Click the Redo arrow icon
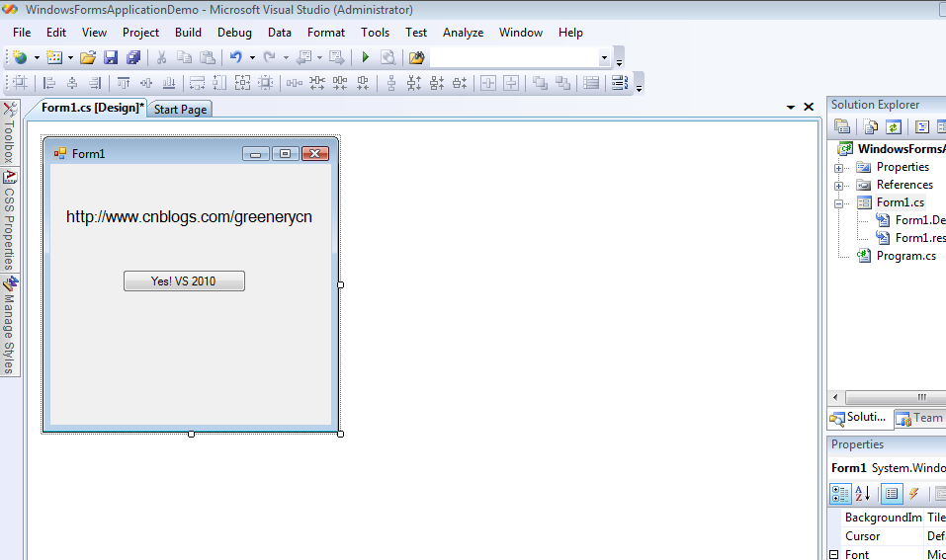The height and width of the screenshot is (560, 946). (x=270, y=57)
